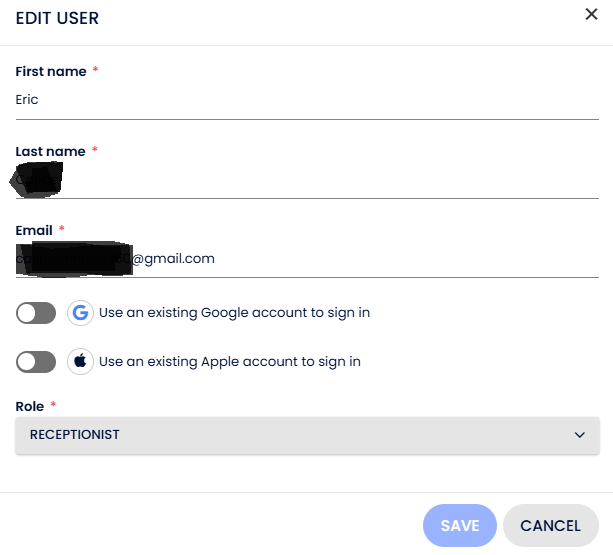Click the Google logo icon
Viewport: 613px width, 555px height.
point(81,313)
